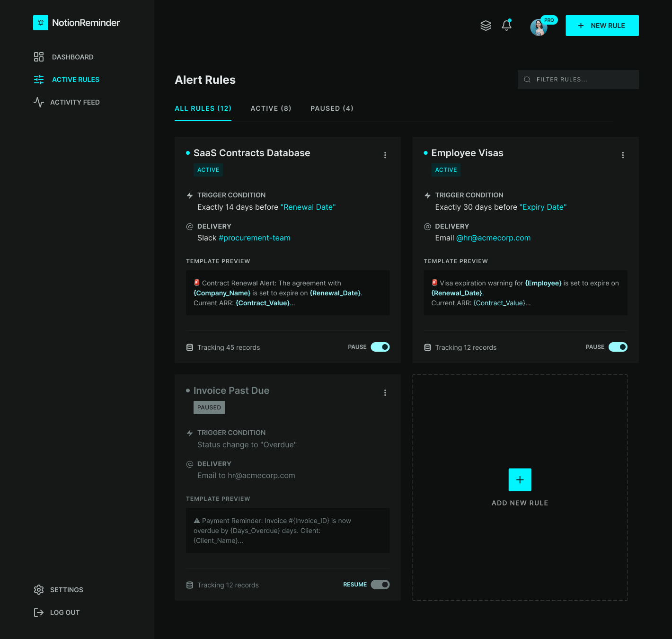Screen dimensions: 672x639
Task: Toggle resume switch for Invoice Past Due
Action: pos(380,585)
